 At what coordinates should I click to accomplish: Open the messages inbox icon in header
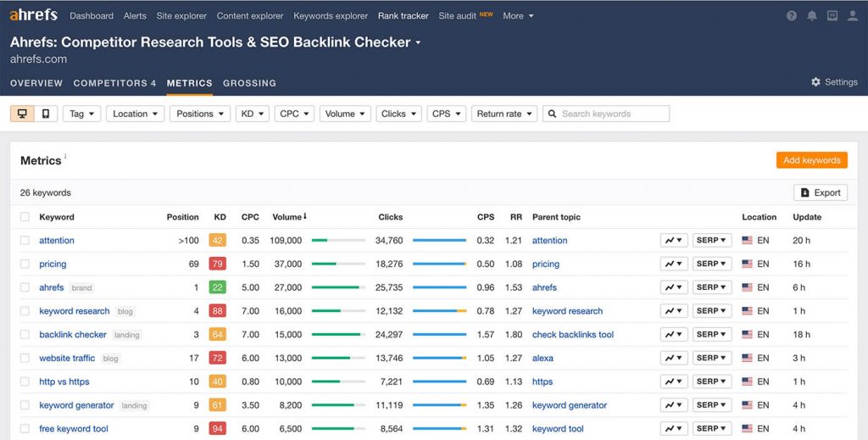tap(832, 16)
